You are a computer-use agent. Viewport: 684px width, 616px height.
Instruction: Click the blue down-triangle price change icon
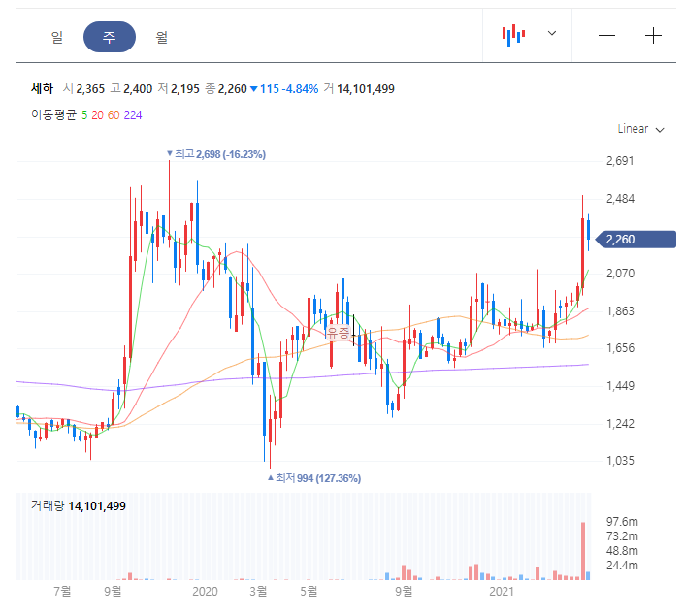[253, 89]
